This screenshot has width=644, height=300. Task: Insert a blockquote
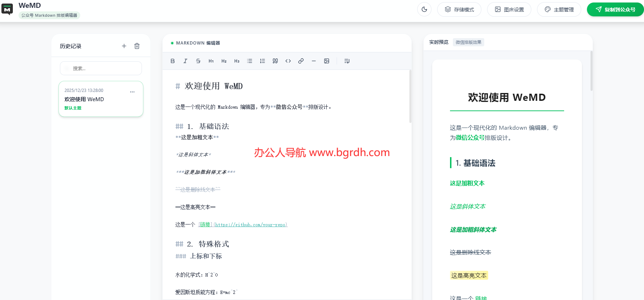[x=275, y=61]
